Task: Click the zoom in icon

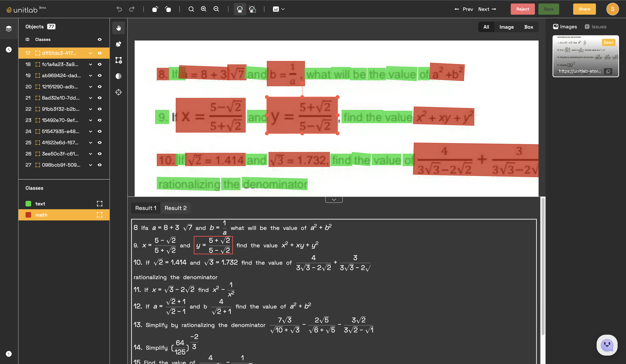Action: click(x=204, y=9)
